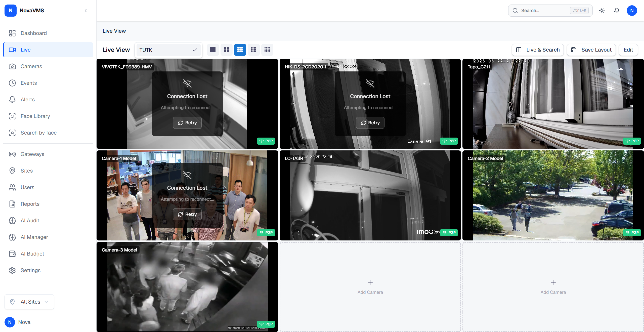The width and height of the screenshot is (644, 332).
Task: Open notifications bell in top bar
Action: click(x=617, y=11)
